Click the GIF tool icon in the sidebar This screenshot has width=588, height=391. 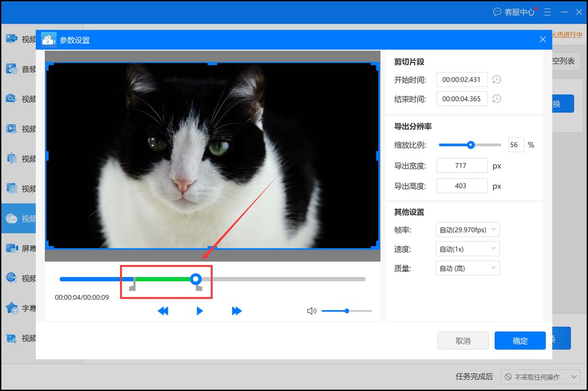click(x=12, y=218)
